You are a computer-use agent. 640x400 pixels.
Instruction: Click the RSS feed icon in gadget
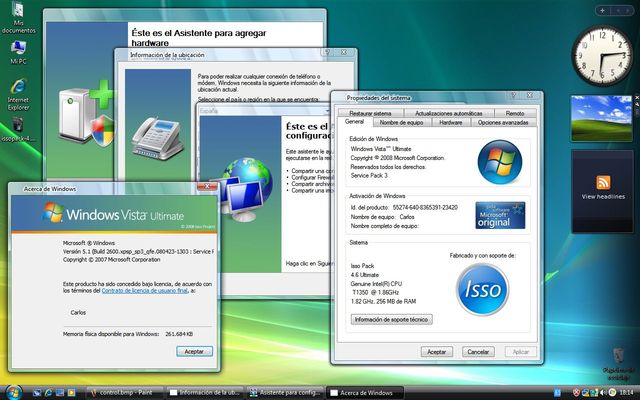603,182
